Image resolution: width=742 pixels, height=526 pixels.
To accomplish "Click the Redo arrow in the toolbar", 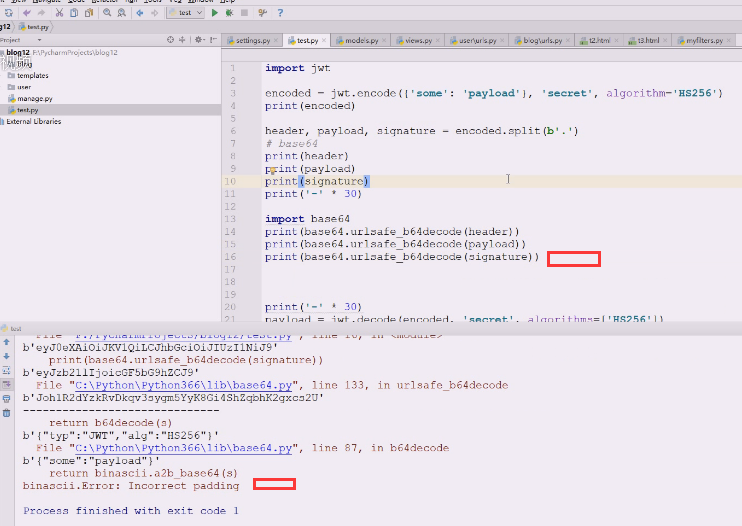I will tap(41, 13).
